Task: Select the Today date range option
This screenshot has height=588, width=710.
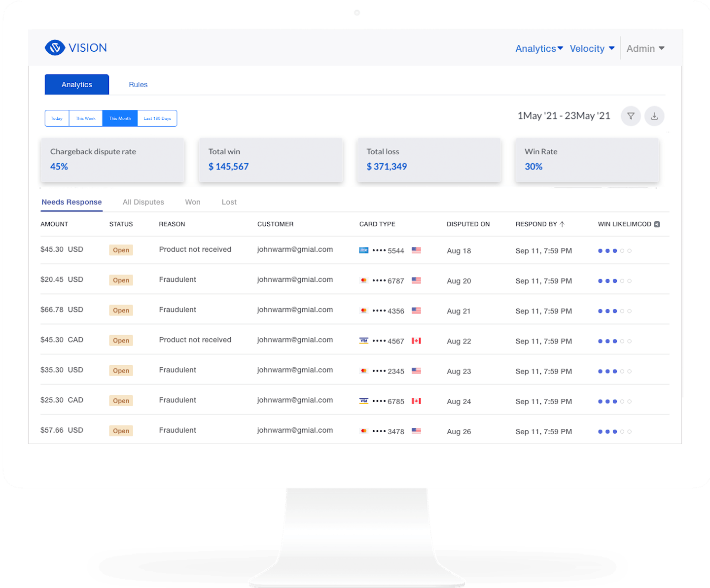Action: (57, 118)
